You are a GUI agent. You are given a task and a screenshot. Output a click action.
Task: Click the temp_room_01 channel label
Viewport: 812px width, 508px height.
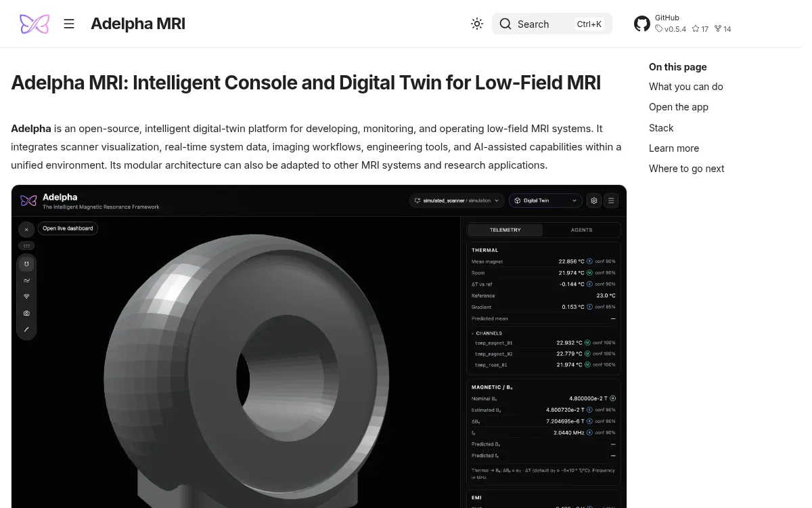pyautogui.click(x=491, y=365)
